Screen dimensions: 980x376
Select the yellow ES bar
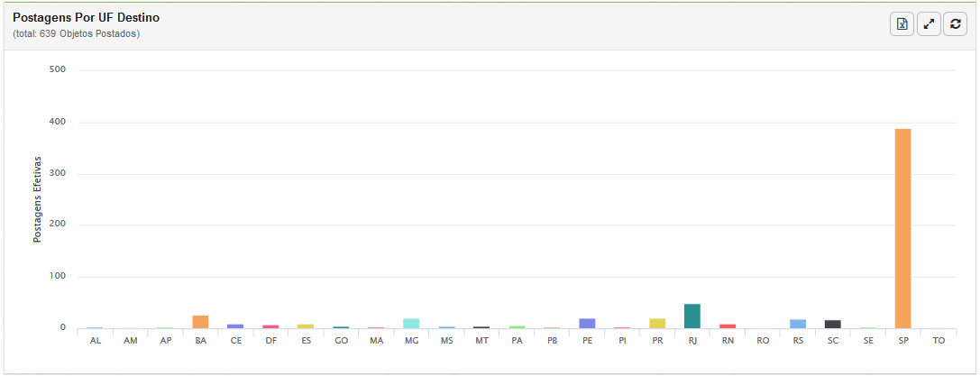[306, 326]
